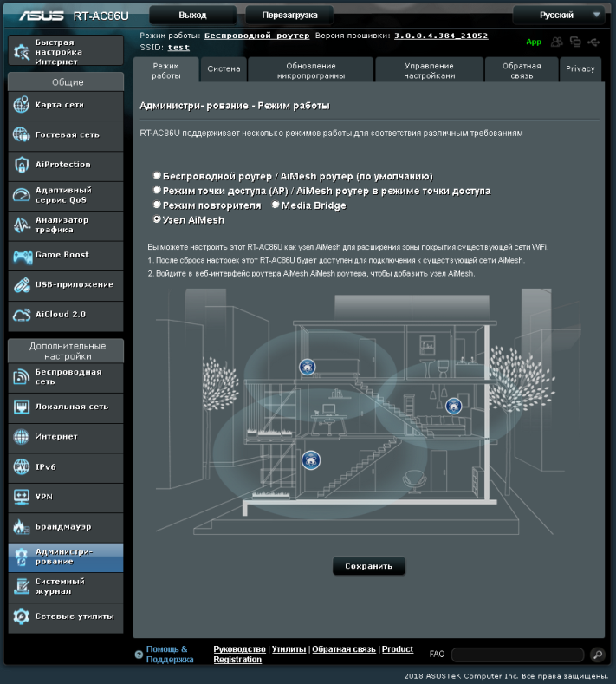The height and width of the screenshot is (684, 616).
Task: Click the Guest Network icon
Action: click(x=21, y=134)
